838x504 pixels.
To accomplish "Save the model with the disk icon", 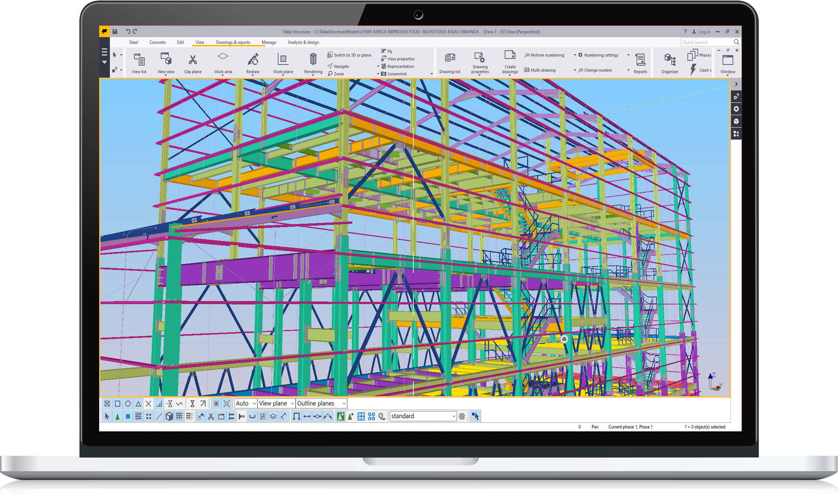I will 115,31.
